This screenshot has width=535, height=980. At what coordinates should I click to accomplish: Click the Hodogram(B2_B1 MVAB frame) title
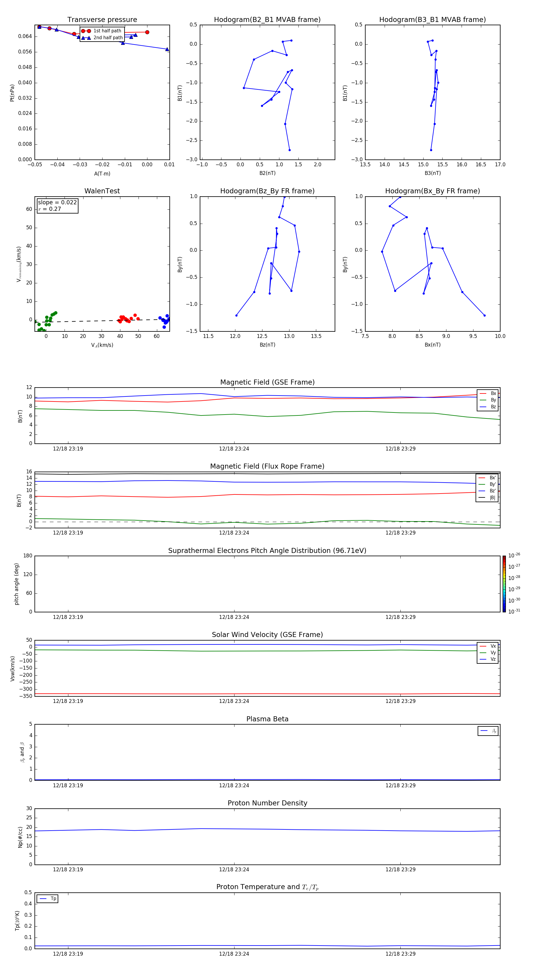(x=267, y=20)
